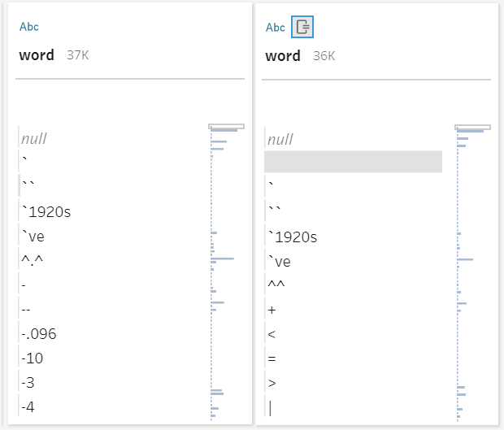Click the Abc data type icon in right panel
The height and width of the screenshot is (430, 504).
tap(276, 27)
